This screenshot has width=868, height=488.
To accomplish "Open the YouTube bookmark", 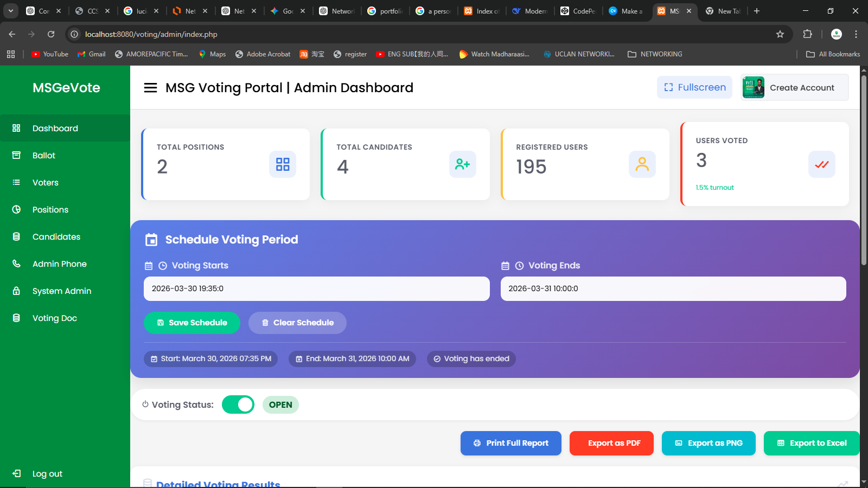I will point(50,54).
